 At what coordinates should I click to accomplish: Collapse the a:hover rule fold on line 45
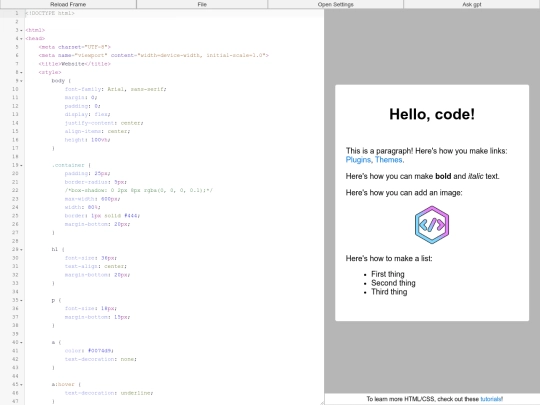click(x=21, y=384)
